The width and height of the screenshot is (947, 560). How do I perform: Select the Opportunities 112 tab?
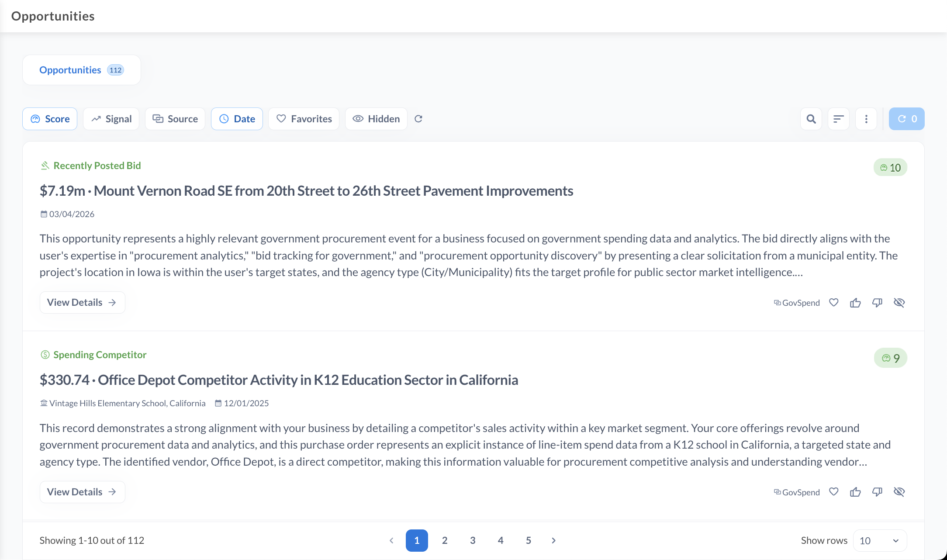pyautogui.click(x=81, y=70)
